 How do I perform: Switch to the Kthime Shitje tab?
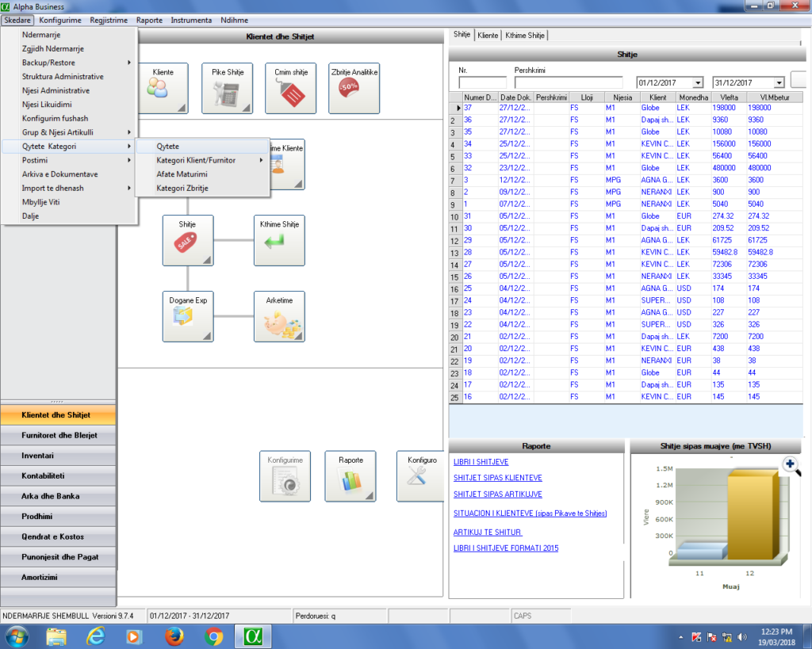(x=525, y=35)
